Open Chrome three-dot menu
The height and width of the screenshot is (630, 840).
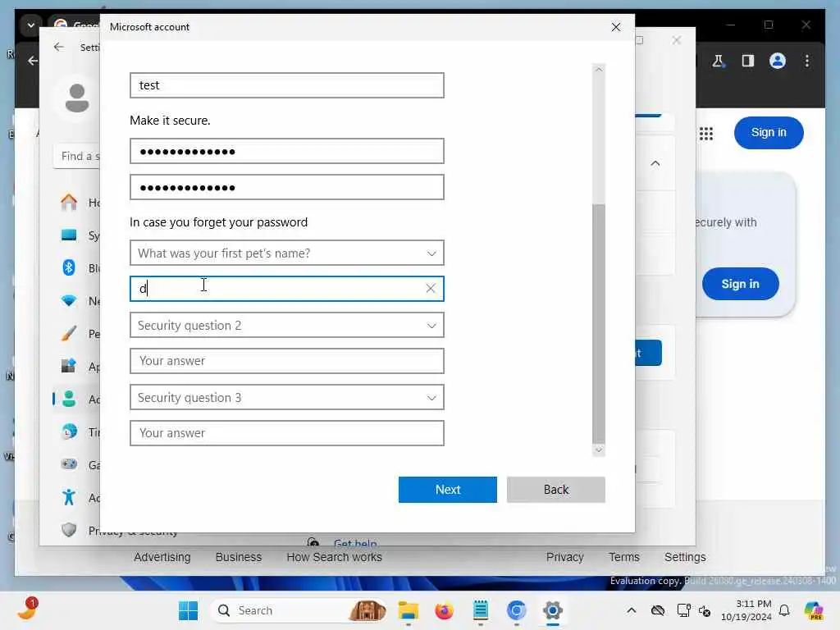(807, 61)
